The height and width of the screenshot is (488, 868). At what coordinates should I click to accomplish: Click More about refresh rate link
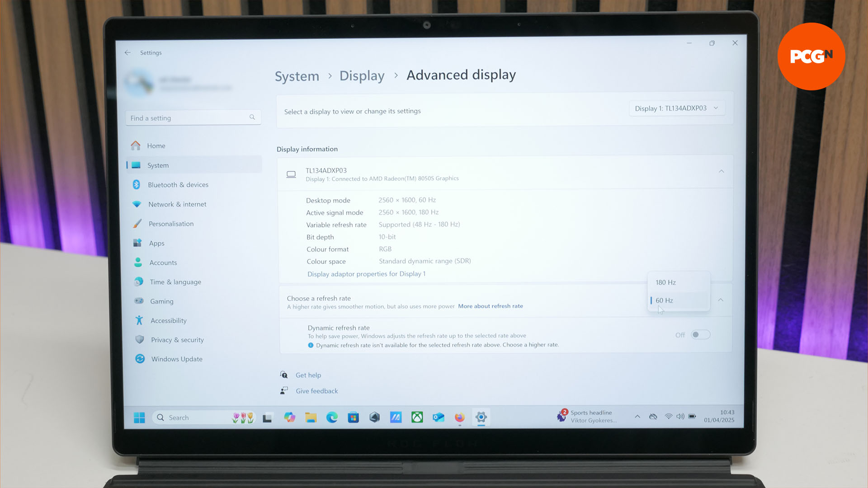click(490, 306)
